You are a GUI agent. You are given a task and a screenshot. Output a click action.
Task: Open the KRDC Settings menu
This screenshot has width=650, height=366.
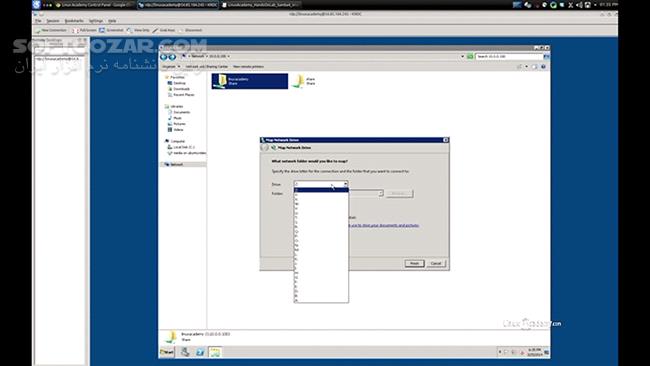click(x=96, y=21)
